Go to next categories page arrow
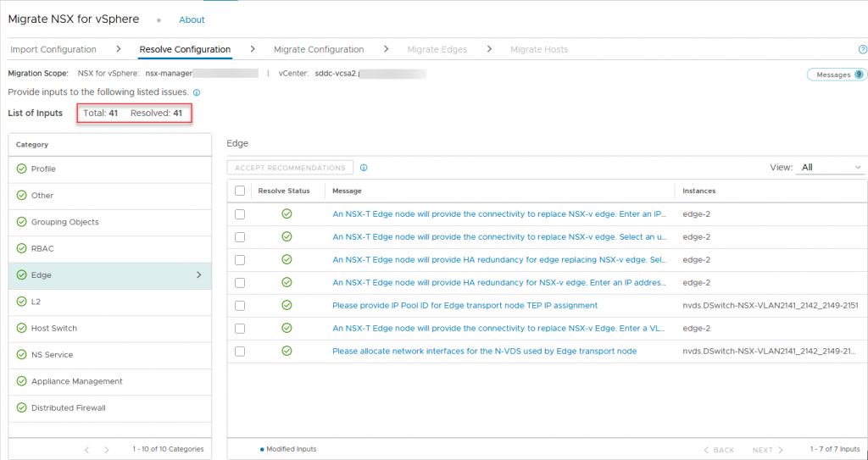Viewport: 868px width, 460px height. [107, 450]
